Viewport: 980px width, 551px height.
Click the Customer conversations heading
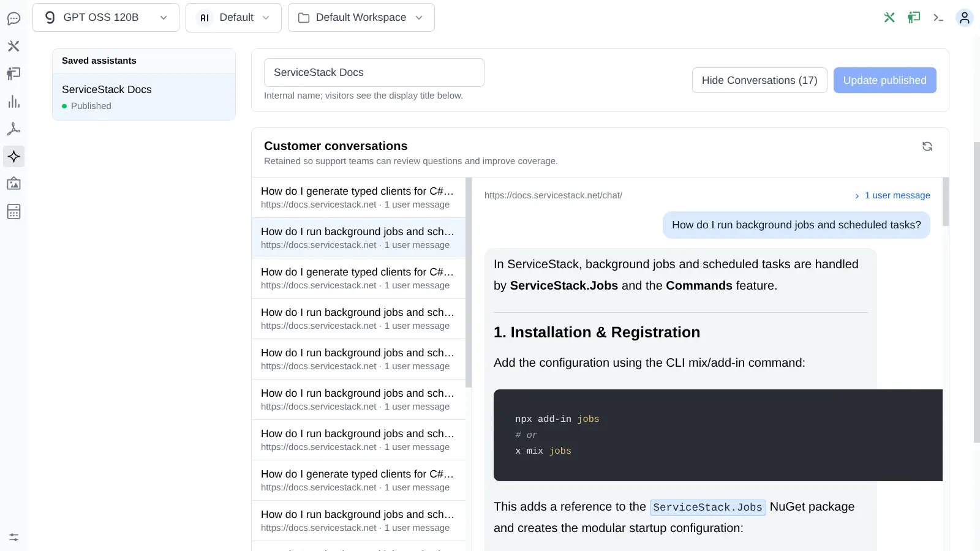tap(336, 146)
